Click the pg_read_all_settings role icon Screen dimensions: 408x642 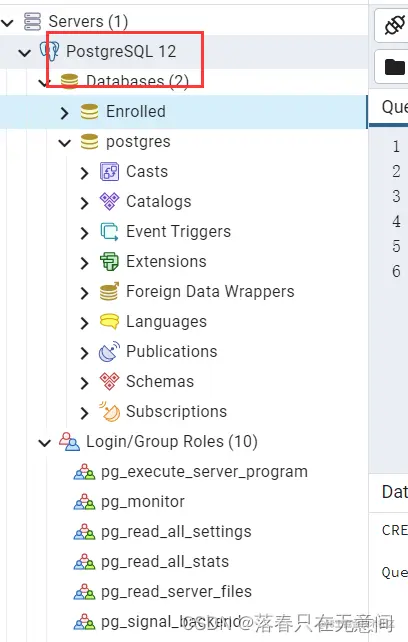[x=84, y=532]
